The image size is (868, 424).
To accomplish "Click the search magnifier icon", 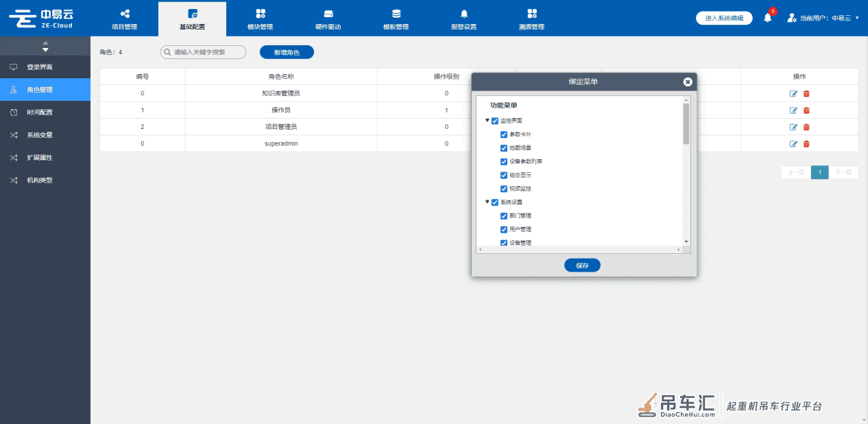I will pos(167,51).
